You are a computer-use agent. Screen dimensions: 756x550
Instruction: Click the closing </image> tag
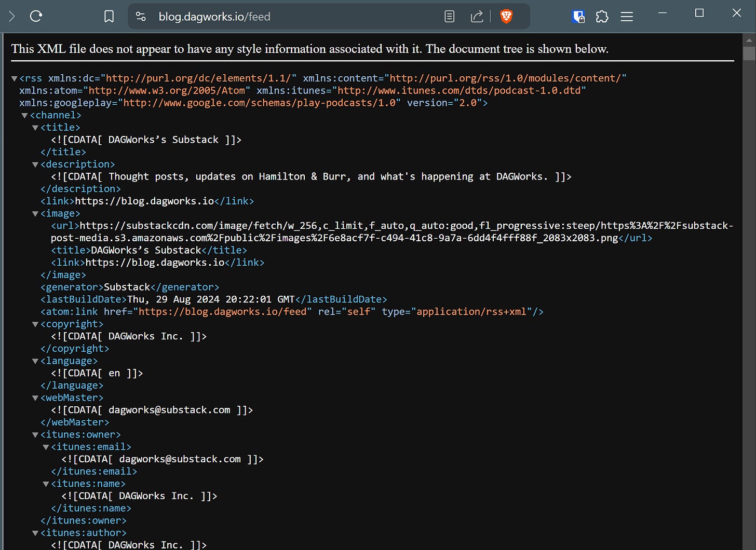tap(63, 275)
